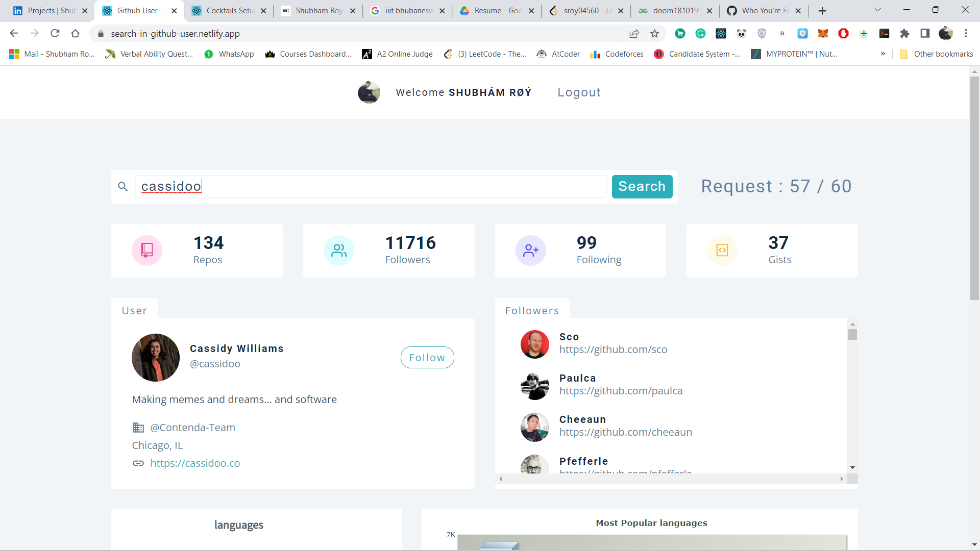Screen dimensions: 980x551
Task: Open the React DevTools extension icon
Action: click(721, 34)
